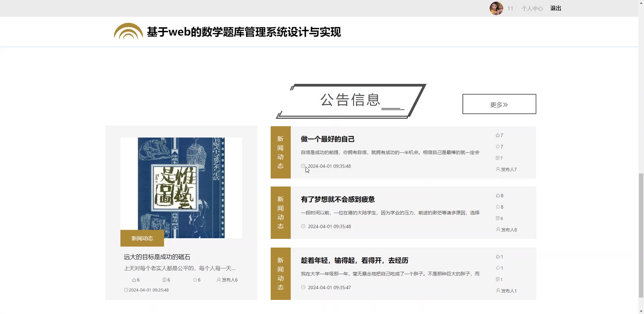This screenshot has height=314, width=644.
Task: Click date 2024-04-01 09:35:47
Action: 329,287
